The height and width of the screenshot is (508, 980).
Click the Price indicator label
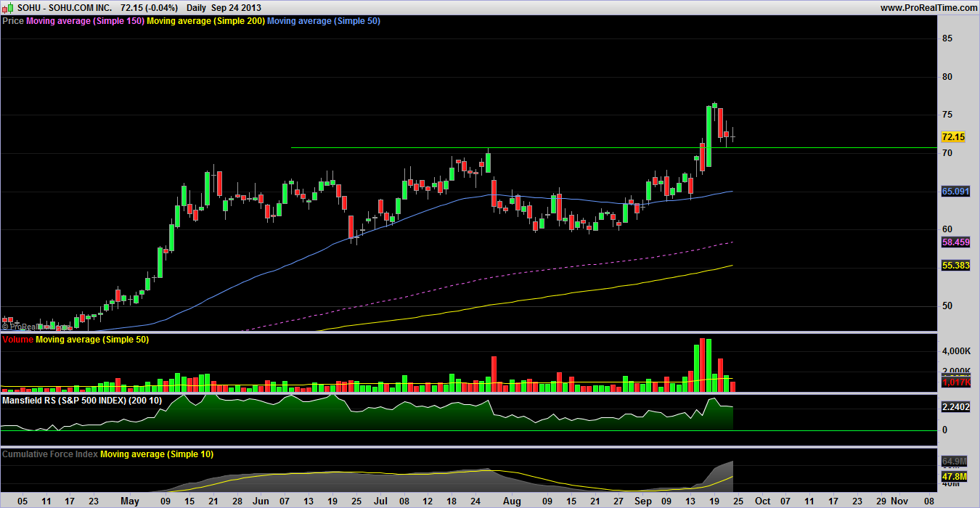[x=13, y=21]
